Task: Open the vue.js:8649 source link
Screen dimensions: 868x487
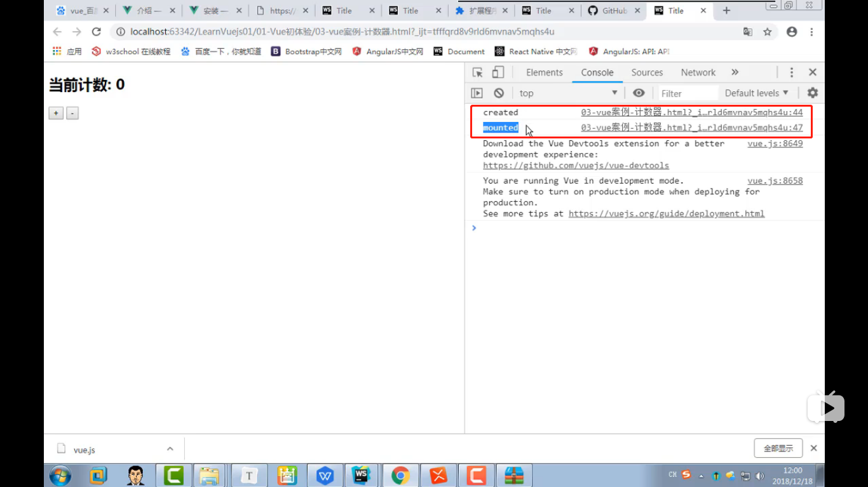Action: click(x=775, y=143)
